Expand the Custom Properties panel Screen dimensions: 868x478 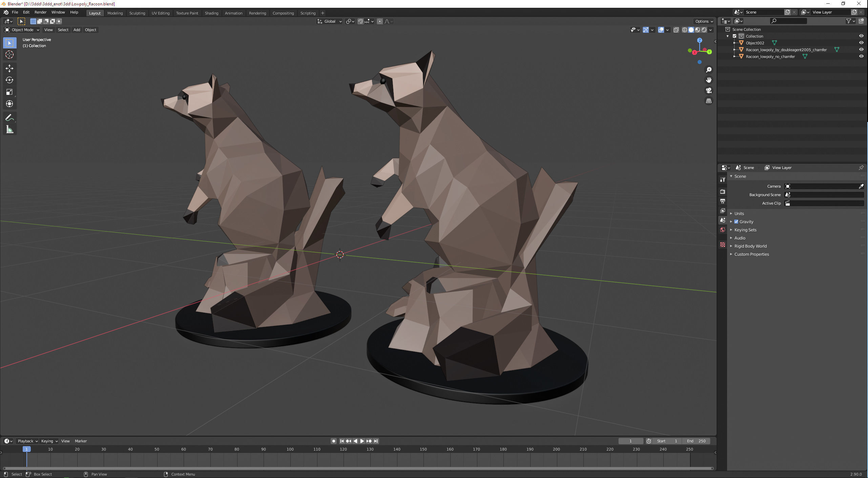tap(751, 254)
